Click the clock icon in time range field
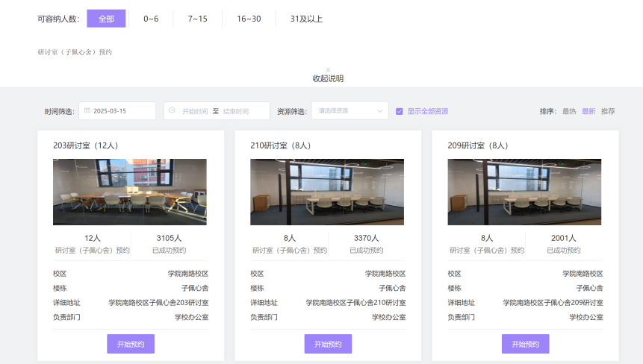643x364 pixels. 172,111
